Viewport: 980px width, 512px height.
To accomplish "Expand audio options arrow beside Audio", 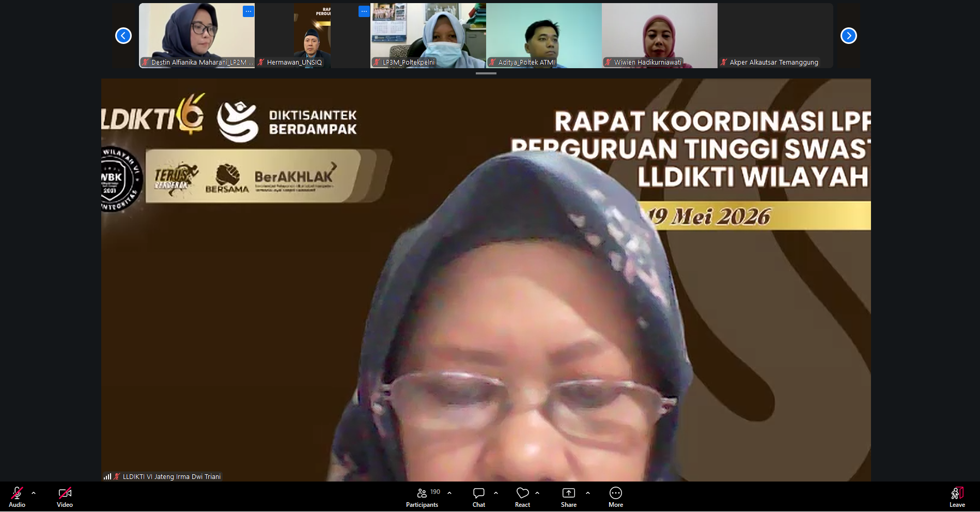I will tap(34, 493).
